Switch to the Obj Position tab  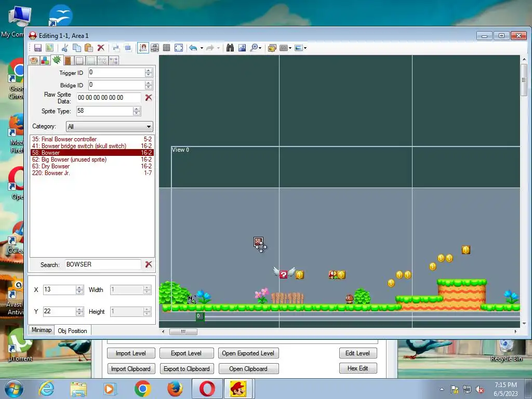72,331
